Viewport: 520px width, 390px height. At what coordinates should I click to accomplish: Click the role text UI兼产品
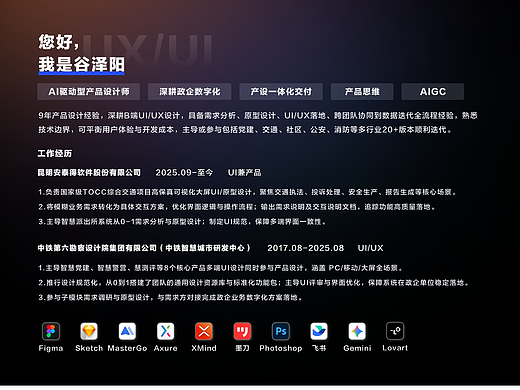245,173
